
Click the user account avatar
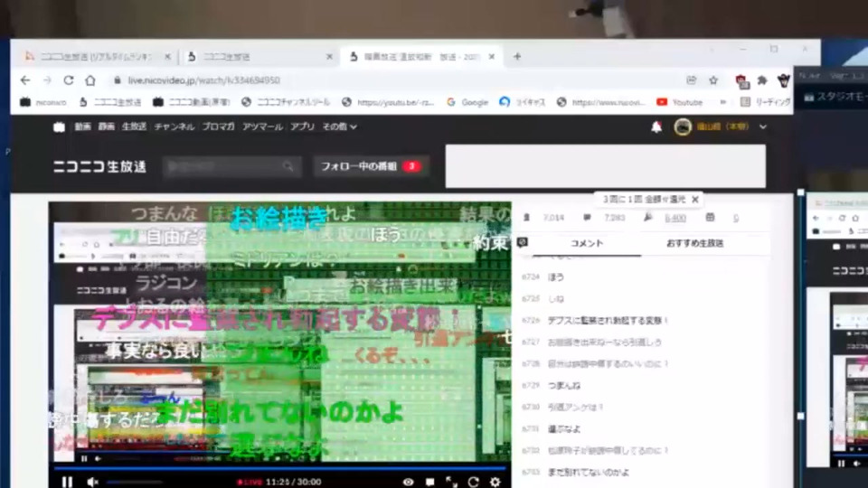click(x=683, y=127)
